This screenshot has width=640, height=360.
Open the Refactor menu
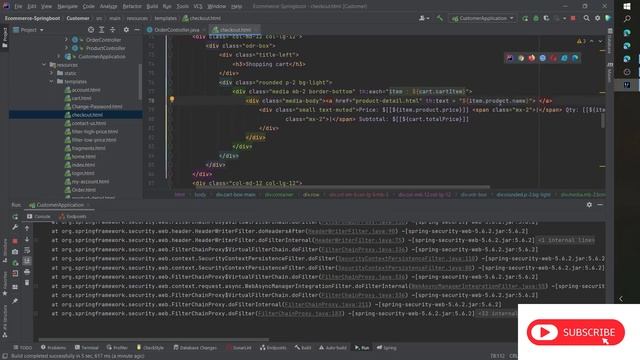(x=132, y=7)
